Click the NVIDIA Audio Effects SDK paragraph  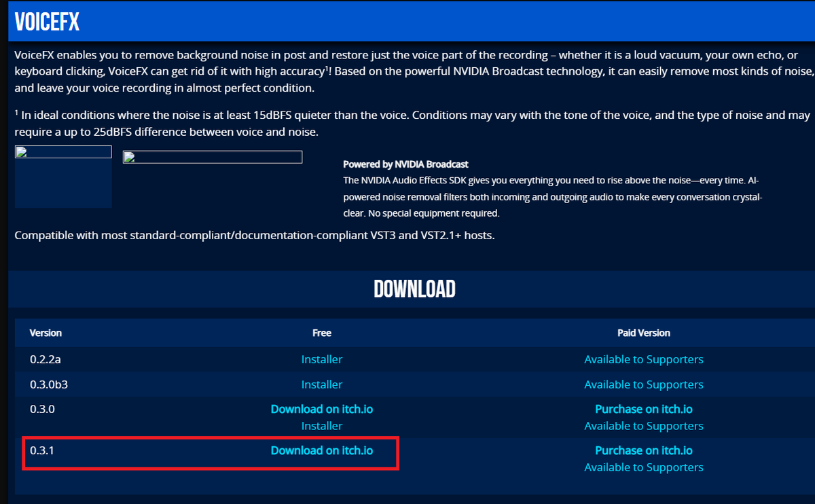pos(554,197)
